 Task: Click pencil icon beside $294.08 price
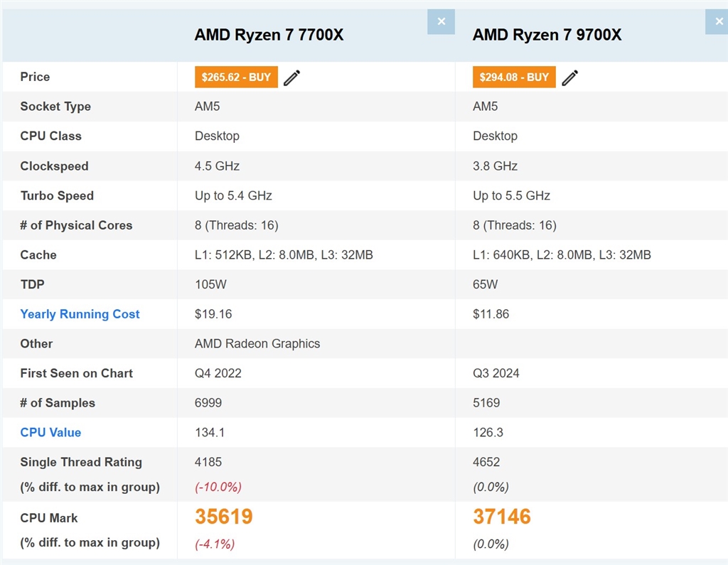[x=569, y=77]
